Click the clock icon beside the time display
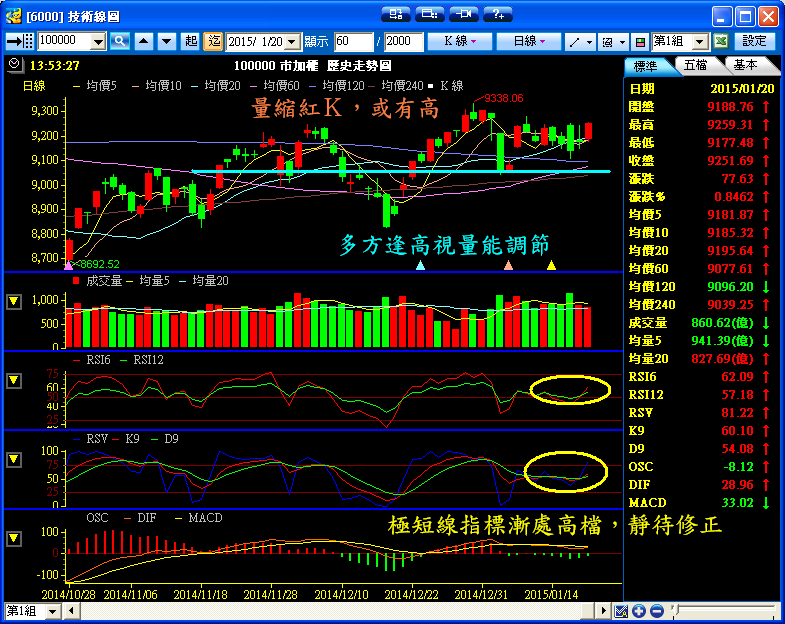The image size is (785, 624). click(x=13, y=64)
